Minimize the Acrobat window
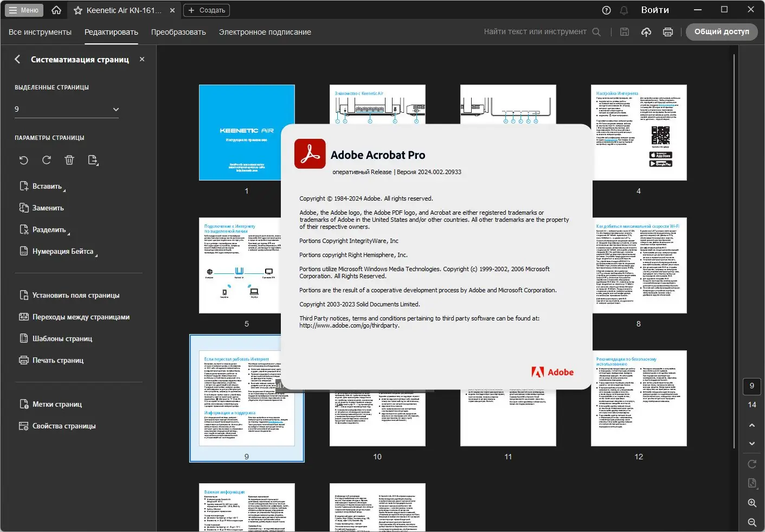 (x=698, y=10)
